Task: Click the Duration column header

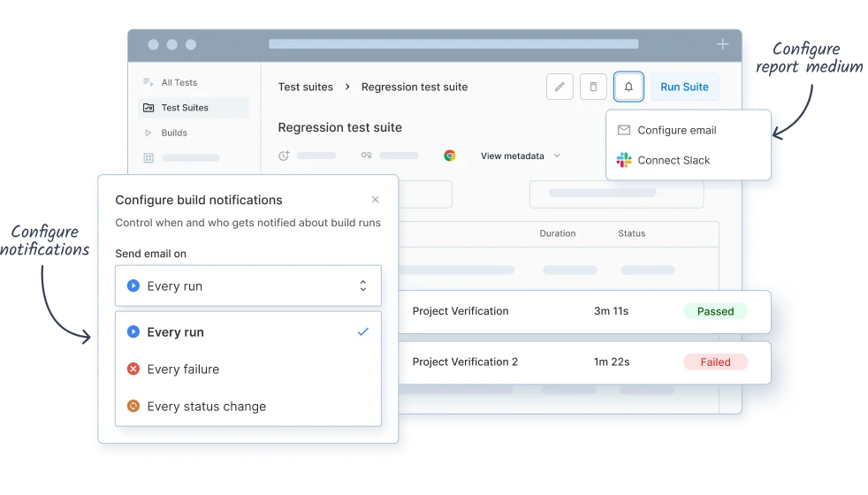Action: (558, 233)
